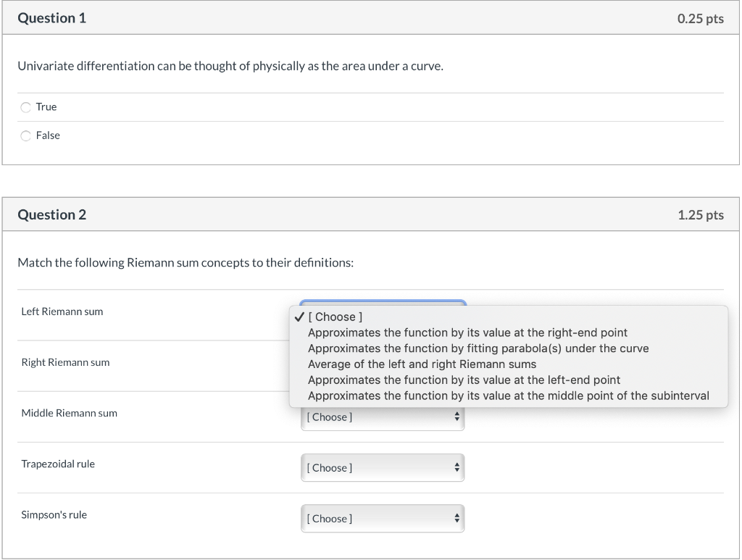Click the Question 2 heading

(51, 214)
